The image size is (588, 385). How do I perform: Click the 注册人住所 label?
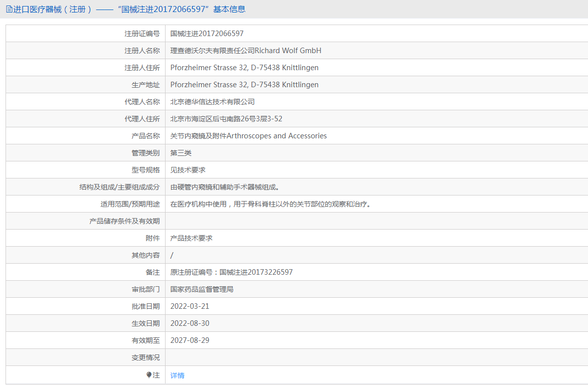[142, 68]
